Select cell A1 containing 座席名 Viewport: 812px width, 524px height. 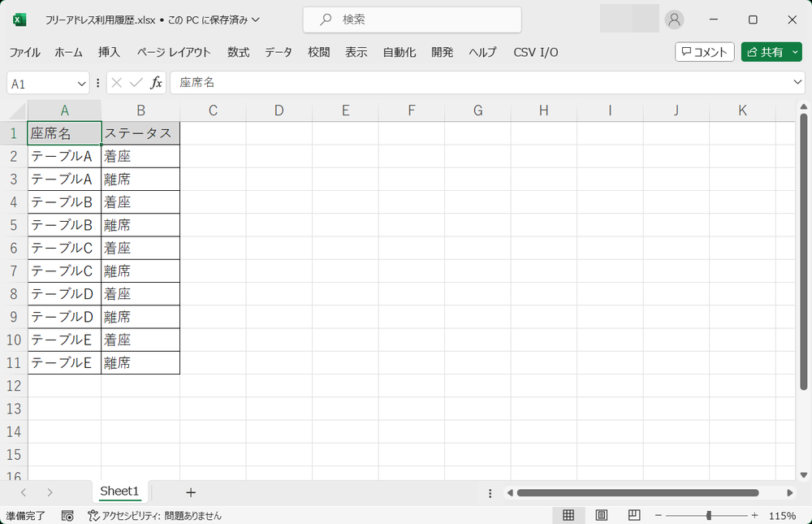(64, 133)
